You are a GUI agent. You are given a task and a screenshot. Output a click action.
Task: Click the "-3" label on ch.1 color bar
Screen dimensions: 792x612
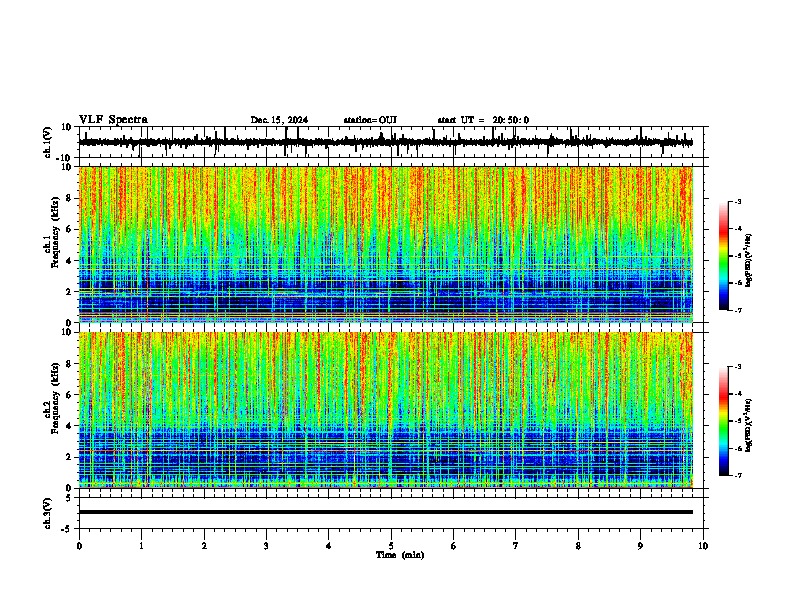(x=738, y=201)
